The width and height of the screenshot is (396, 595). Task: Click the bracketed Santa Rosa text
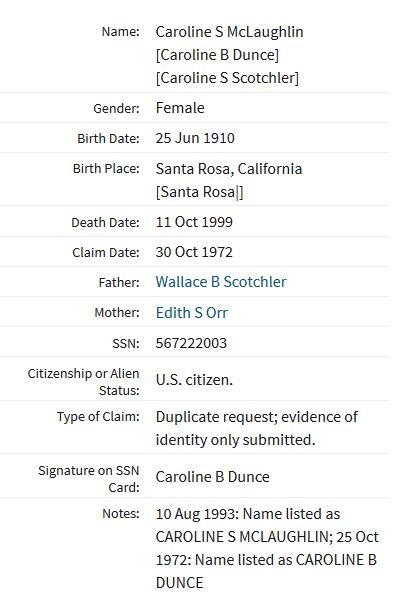[200, 192]
